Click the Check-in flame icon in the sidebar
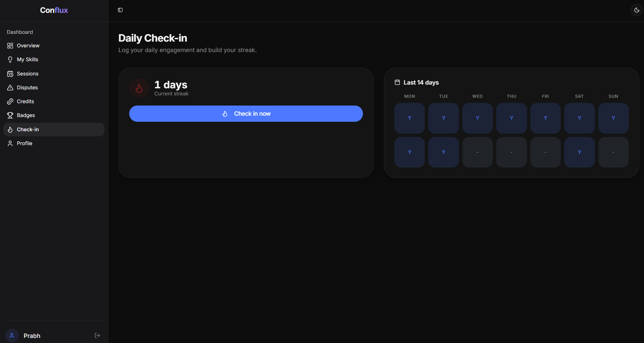The image size is (644, 343). coord(10,130)
